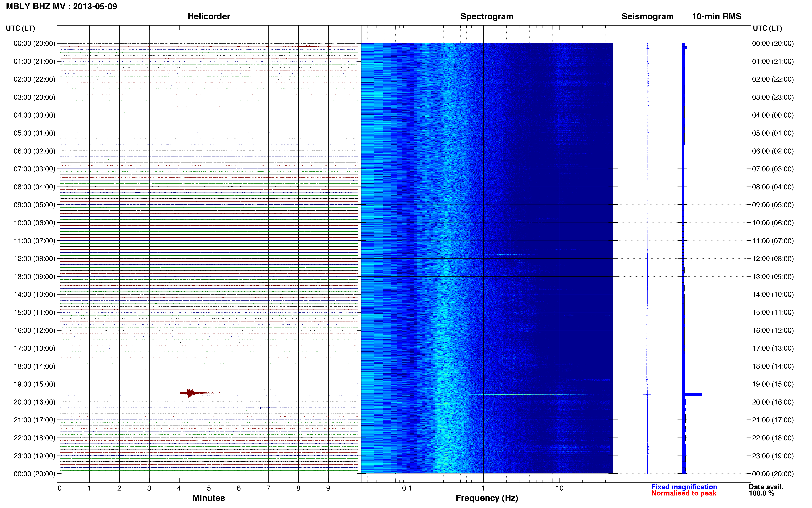Click the left-axis label '13:00 (09:00)'
The height and width of the screenshot is (508, 812).
34,277
